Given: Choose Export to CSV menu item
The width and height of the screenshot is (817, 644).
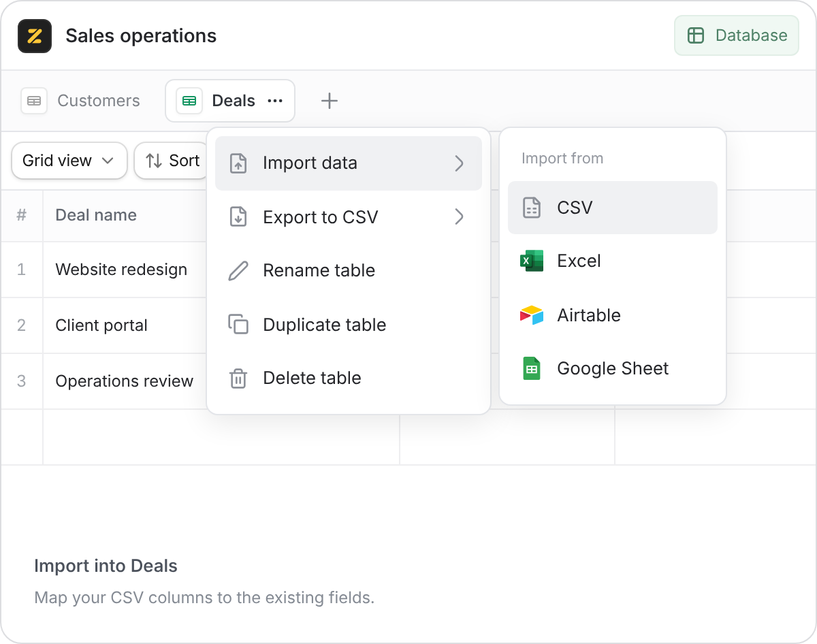Looking at the screenshot, I should (349, 217).
